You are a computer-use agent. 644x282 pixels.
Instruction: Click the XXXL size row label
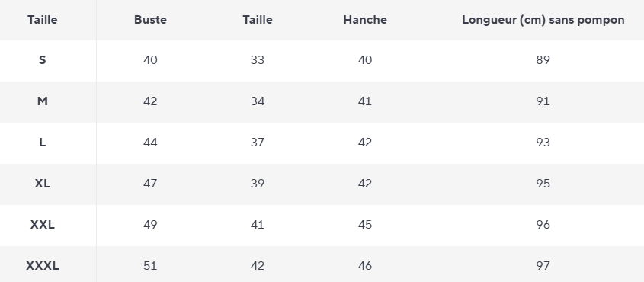[x=43, y=266]
